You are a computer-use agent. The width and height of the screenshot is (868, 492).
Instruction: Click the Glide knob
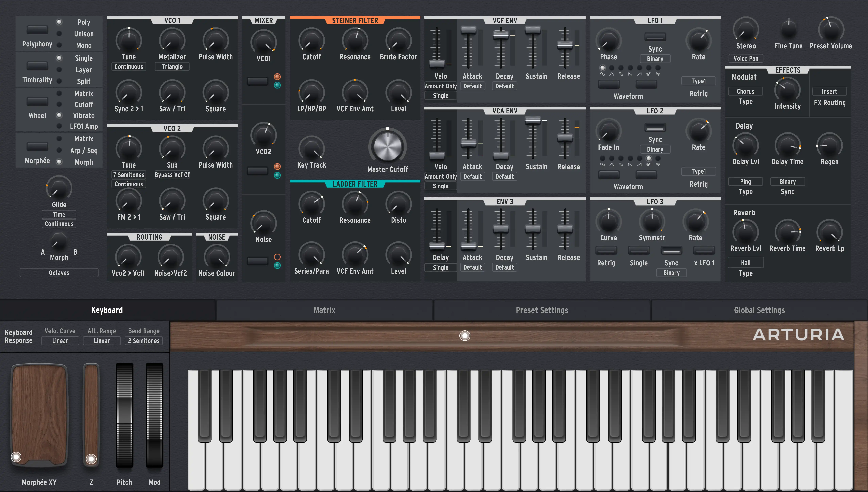pyautogui.click(x=59, y=189)
